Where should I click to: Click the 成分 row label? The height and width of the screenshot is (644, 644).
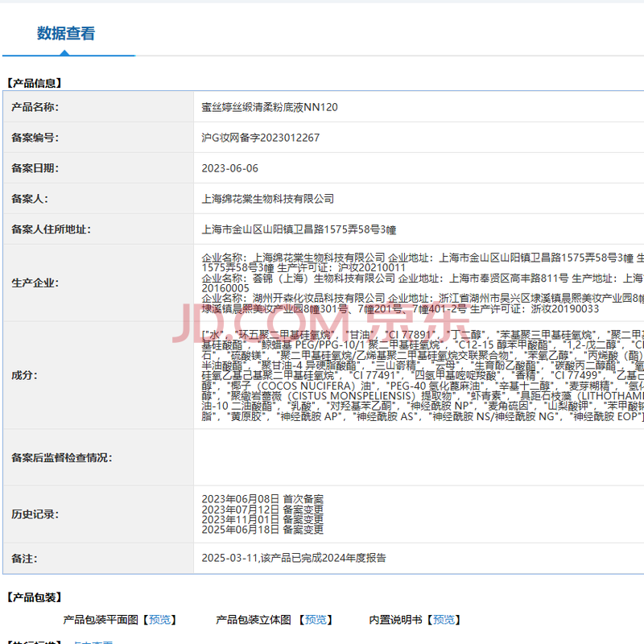tap(24, 375)
